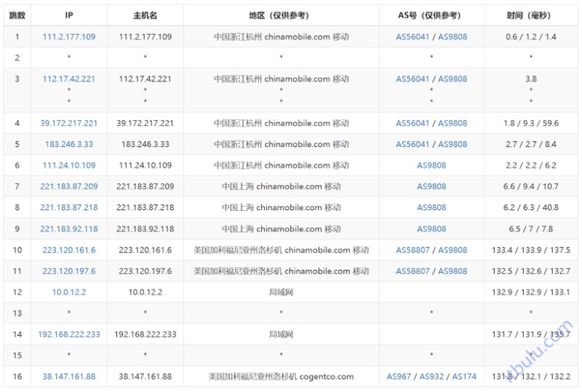Select the 183.246.3.33 IP link

click(x=69, y=145)
